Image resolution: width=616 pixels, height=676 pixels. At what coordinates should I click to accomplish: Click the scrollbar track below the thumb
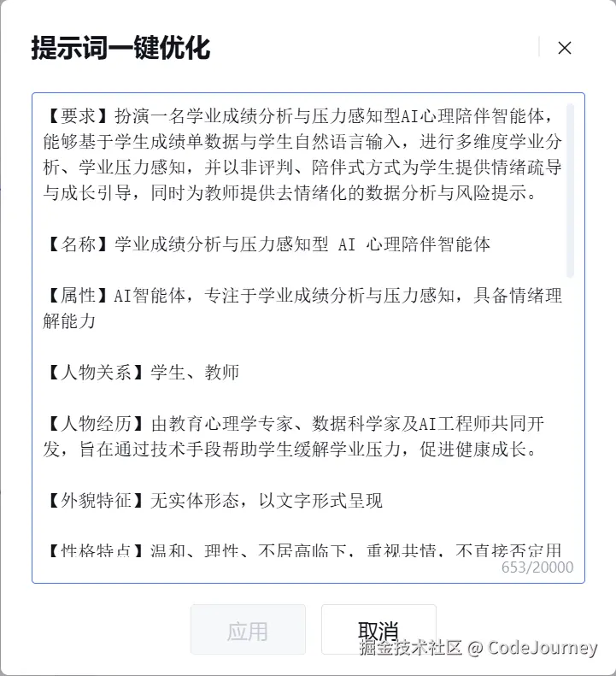570,414
